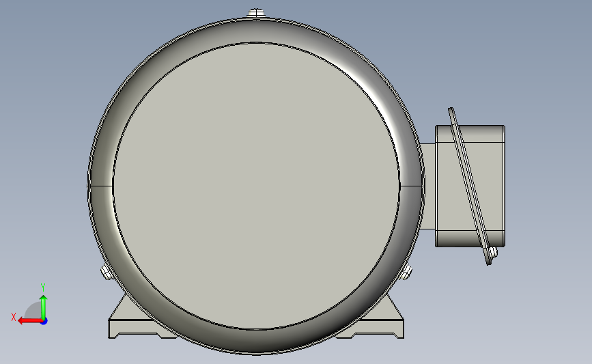Click the red X axis arrow

pyautogui.click(x=29, y=321)
